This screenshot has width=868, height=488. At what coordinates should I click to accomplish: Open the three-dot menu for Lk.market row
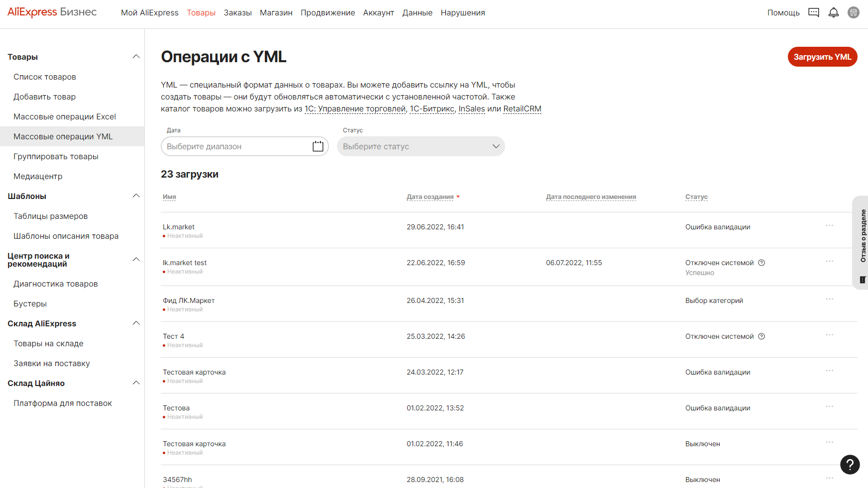830,225
